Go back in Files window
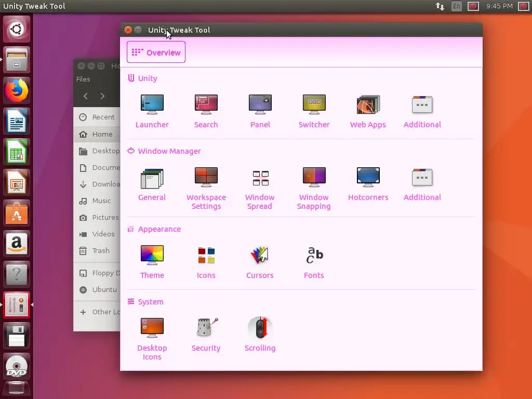532x399 pixels. (86, 96)
